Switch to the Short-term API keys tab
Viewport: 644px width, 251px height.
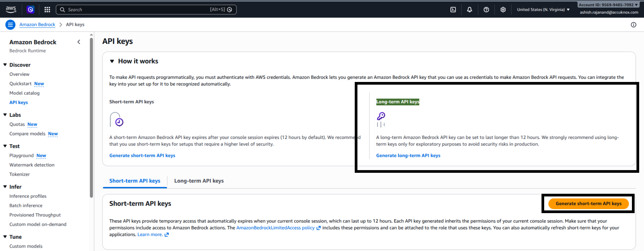click(x=135, y=181)
